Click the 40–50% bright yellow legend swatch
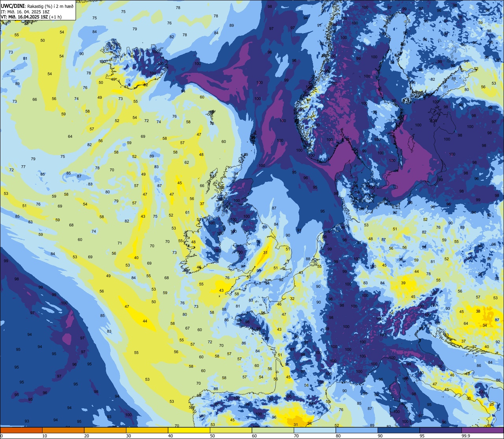The image size is (504, 439). click(x=189, y=430)
